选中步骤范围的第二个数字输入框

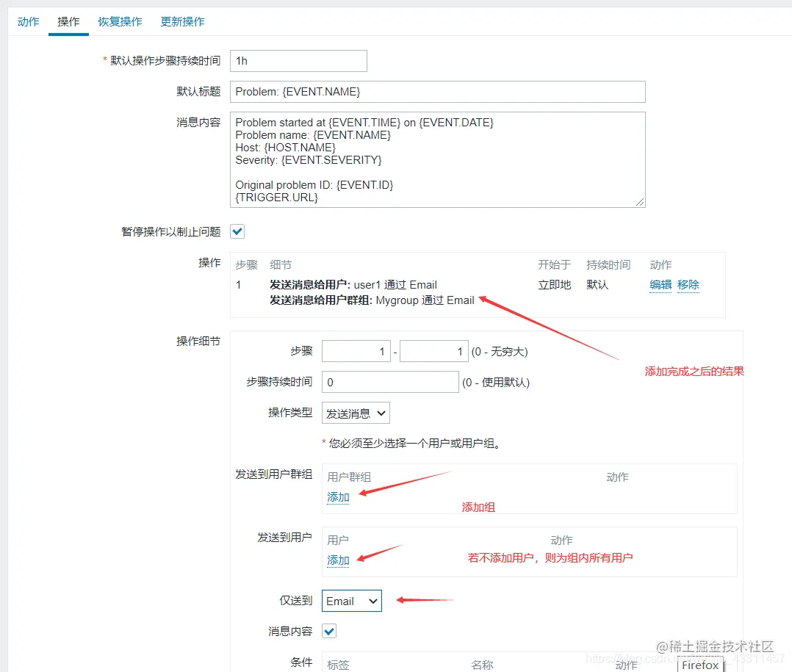point(433,351)
